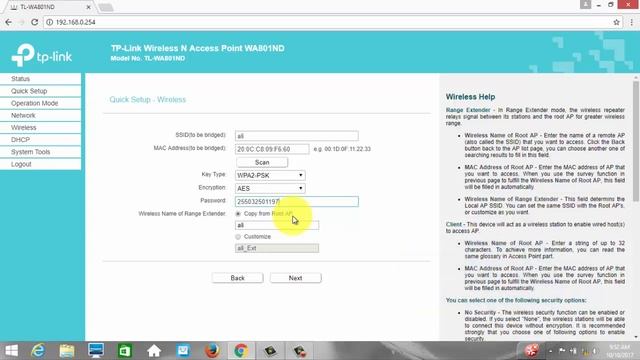Viewport: 640px width, 360px height.
Task: Click the help panel scrollbar thumb
Action: click(x=636, y=141)
